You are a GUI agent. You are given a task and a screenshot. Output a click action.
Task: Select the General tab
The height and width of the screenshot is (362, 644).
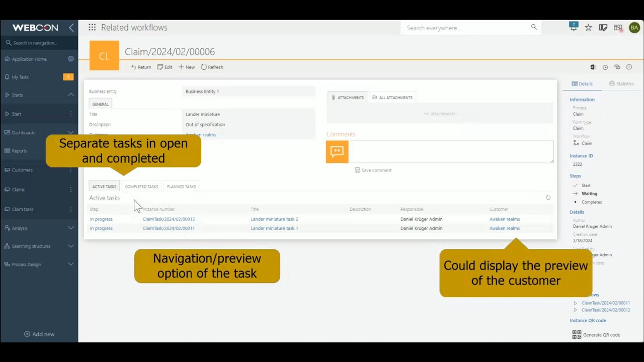tap(100, 104)
